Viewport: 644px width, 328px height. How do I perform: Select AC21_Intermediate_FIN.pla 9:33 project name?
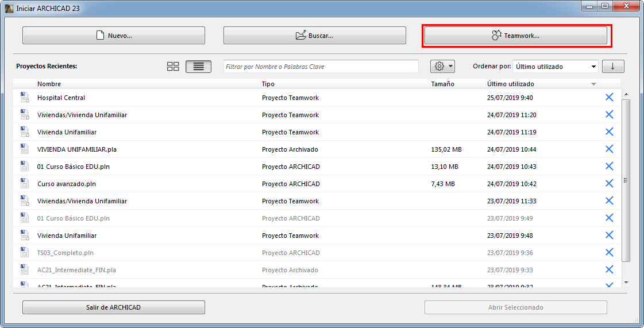click(76, 270)
